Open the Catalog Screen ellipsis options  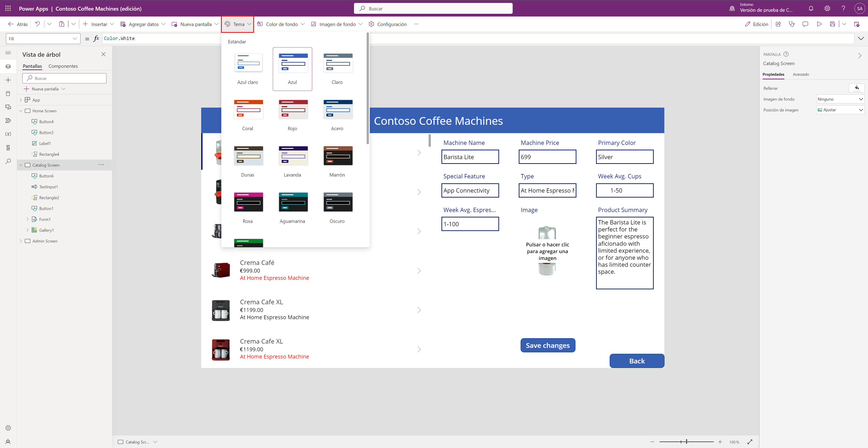101,165
